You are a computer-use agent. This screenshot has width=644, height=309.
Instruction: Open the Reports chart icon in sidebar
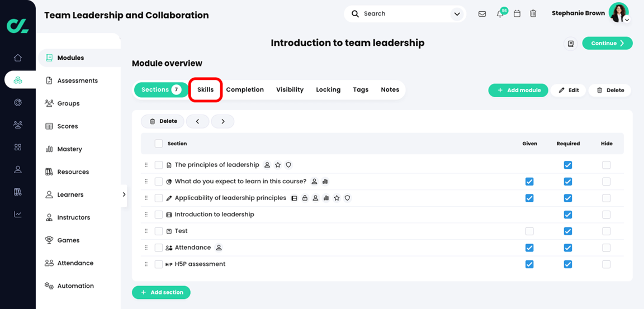18,214
